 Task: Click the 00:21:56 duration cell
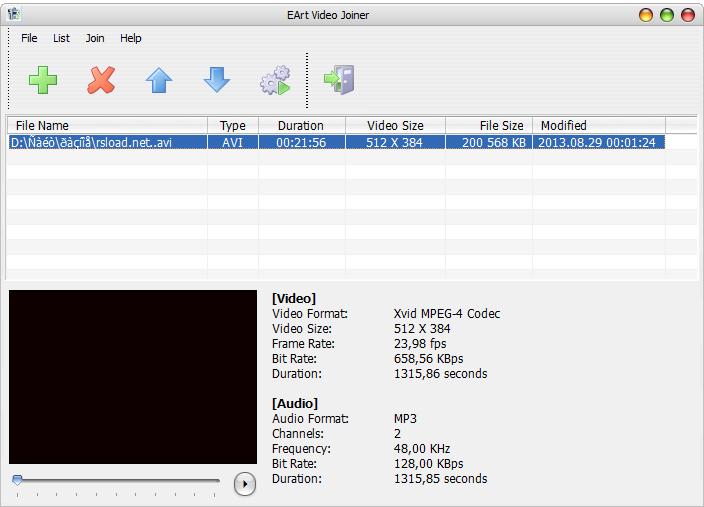(302, 142)
